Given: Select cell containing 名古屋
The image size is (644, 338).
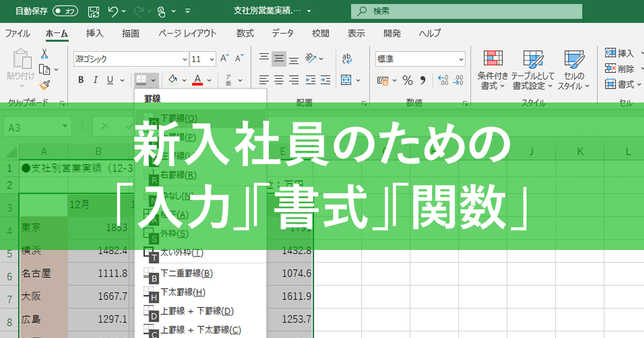Looking at the screenshot, I should 43,274.
